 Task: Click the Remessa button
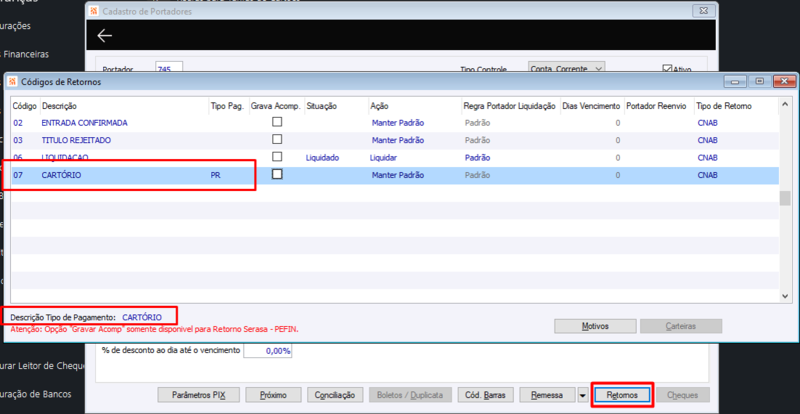point(547,395)
